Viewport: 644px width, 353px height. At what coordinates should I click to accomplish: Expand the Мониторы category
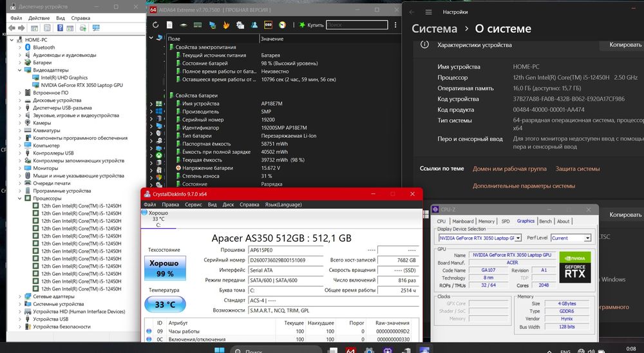[x=19, y=168]
